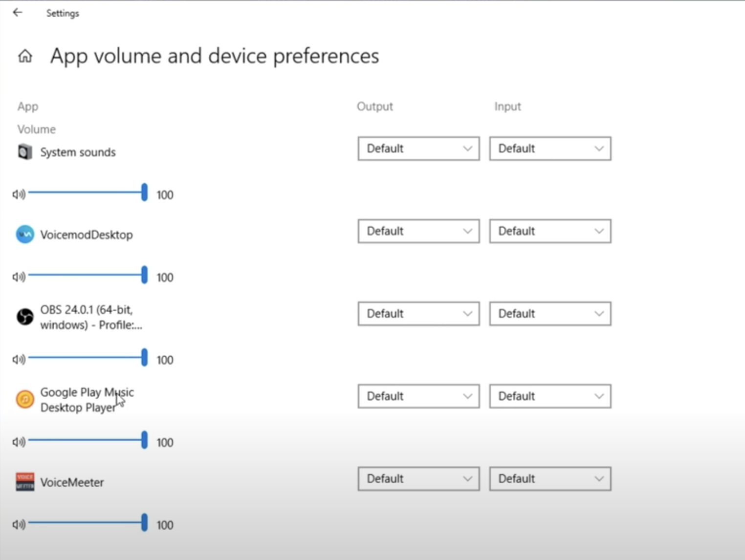Screen dimensions: 745x560
Task: Click the System sounds volume slider handle
Action: click(x=144, y=193)
